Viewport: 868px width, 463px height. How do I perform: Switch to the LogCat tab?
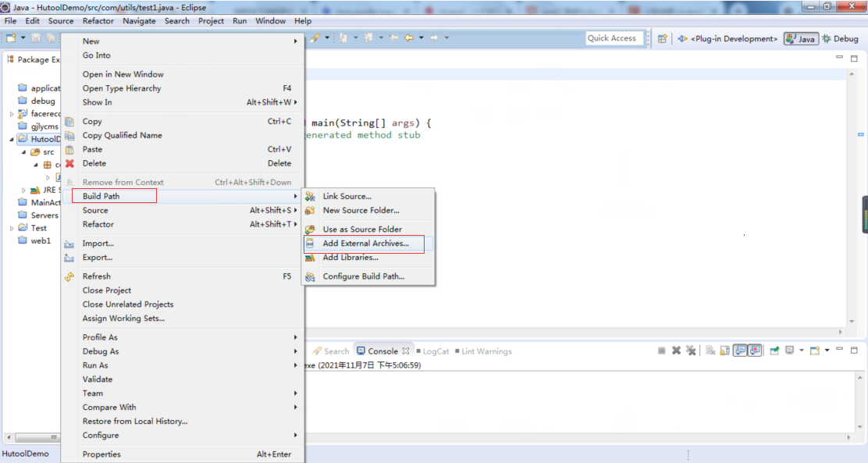tap(433, 351)
